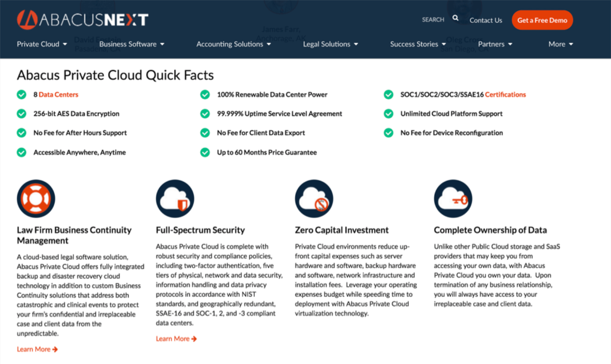This screenshot has height=364, width=611.
Task: Click the Abacus Private Cloud Quick Facts heading
Action: pos(115,75)
